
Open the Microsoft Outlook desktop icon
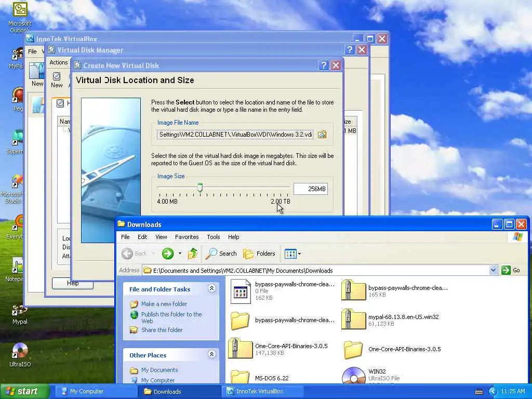[20, 17]
